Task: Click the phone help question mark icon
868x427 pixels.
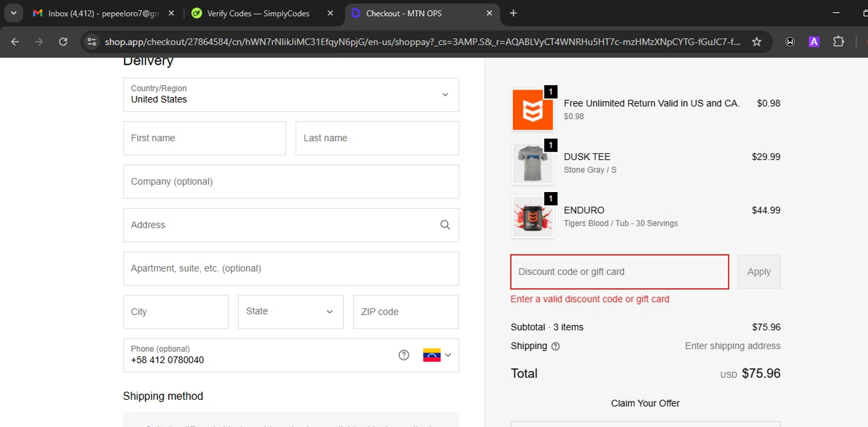Action: point(404,355)
